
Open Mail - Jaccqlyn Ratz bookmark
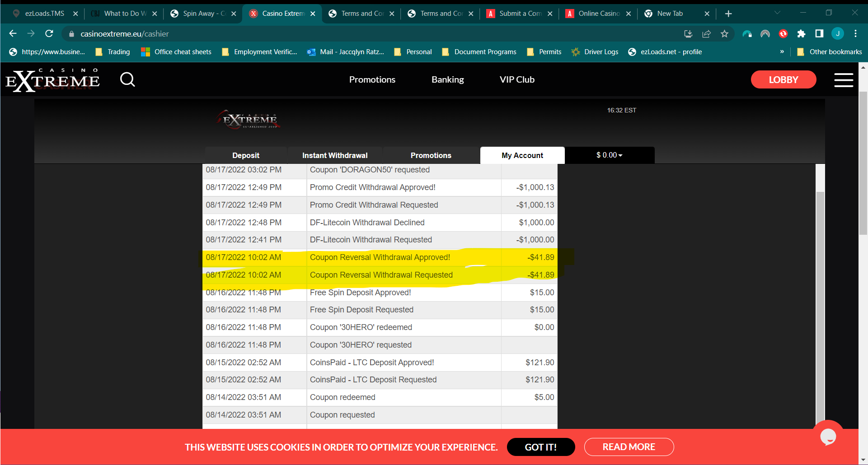pyautogui.click(x=346, y=52)
